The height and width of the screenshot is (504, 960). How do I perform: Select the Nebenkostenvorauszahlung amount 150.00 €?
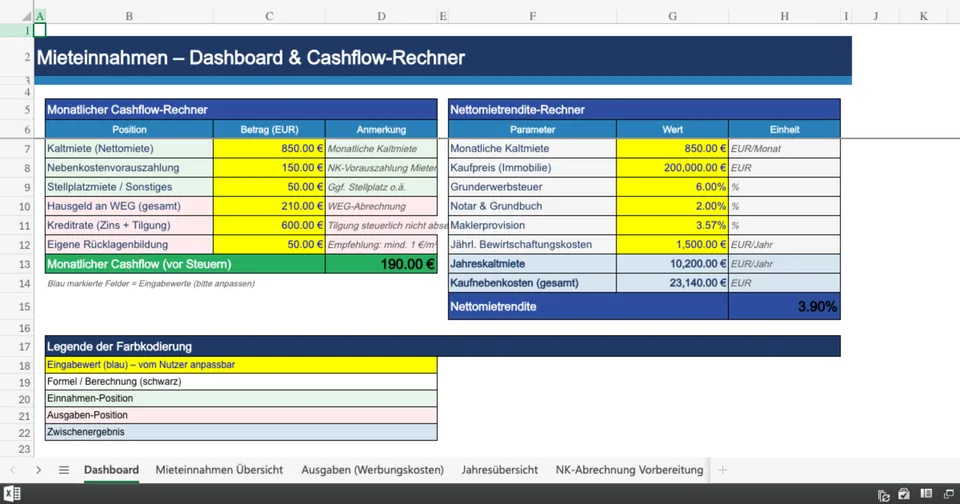coord(269,168)
